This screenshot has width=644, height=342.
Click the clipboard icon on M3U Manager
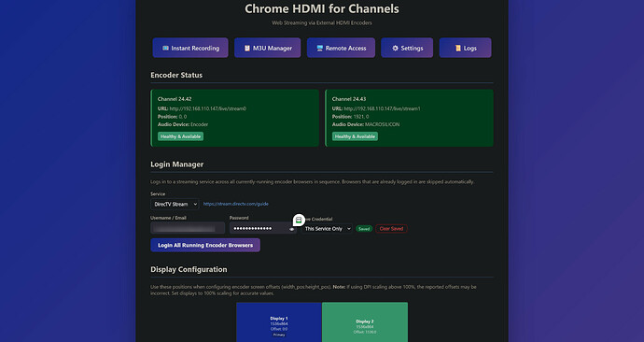coord(247,48)
